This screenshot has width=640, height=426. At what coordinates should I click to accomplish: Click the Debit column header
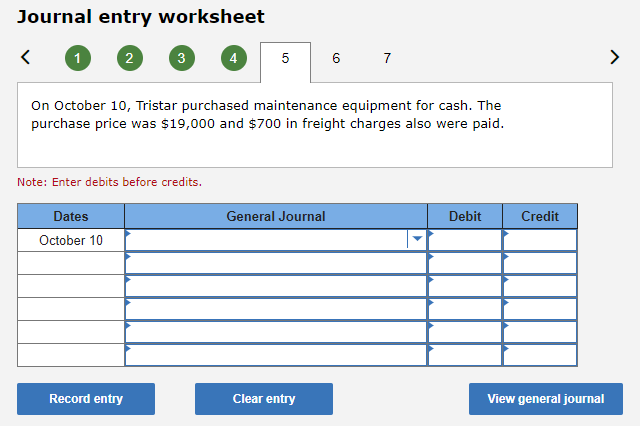click(x=465, y=216)
